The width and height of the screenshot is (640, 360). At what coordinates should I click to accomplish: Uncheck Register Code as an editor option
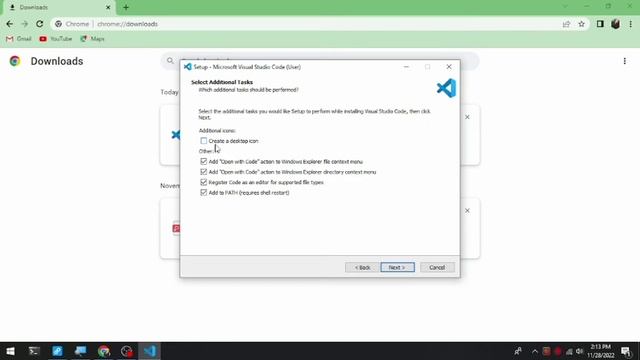(204, 182)
